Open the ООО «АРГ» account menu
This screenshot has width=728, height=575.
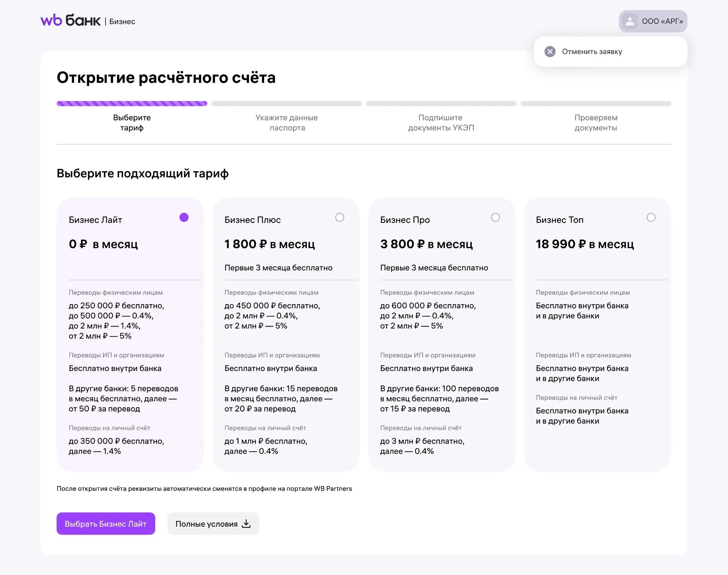653,21
